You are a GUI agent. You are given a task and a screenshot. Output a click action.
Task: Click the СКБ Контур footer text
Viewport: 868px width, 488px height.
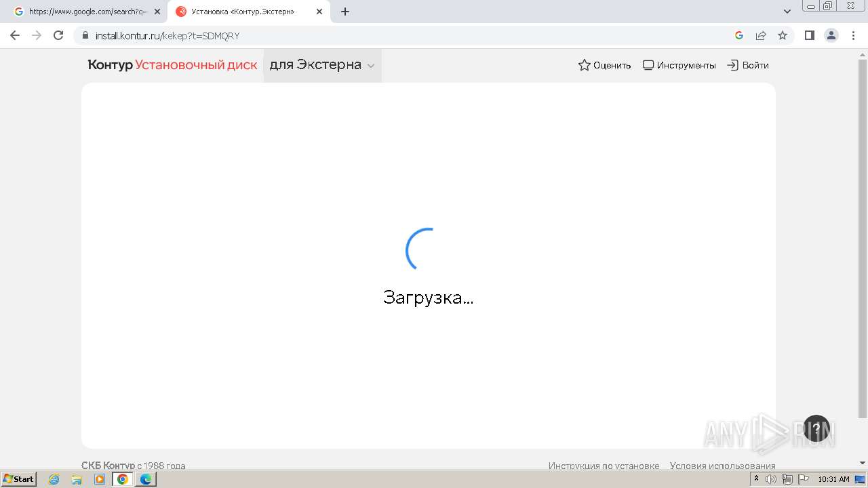click(108, 466)
